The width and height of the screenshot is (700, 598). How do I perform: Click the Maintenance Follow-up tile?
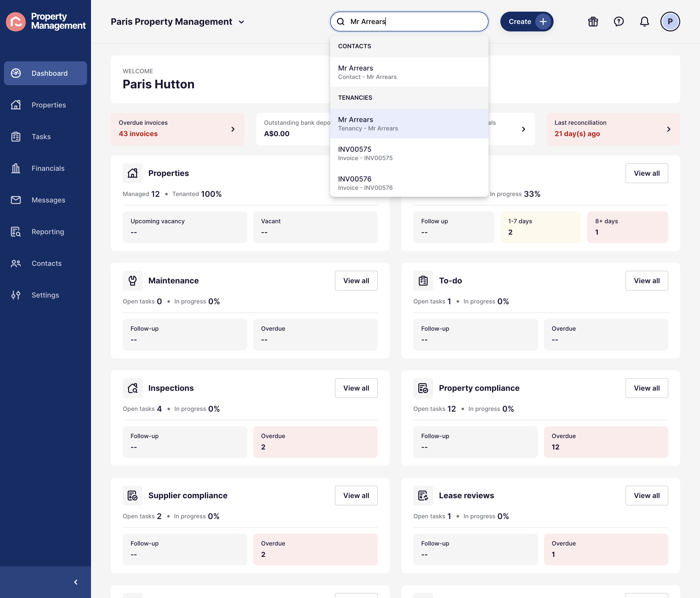[185, 334]
